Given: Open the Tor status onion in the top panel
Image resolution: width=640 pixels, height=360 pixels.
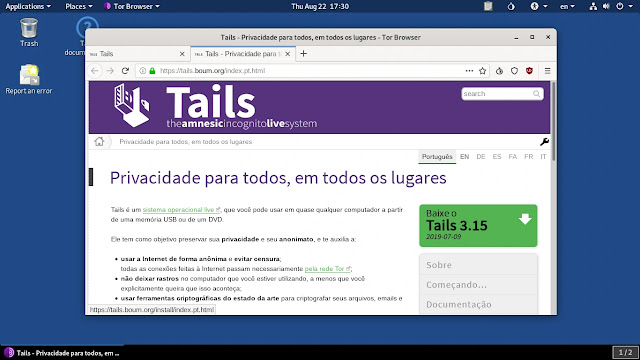Looking at the screenshot, I should tap(511, 6).
